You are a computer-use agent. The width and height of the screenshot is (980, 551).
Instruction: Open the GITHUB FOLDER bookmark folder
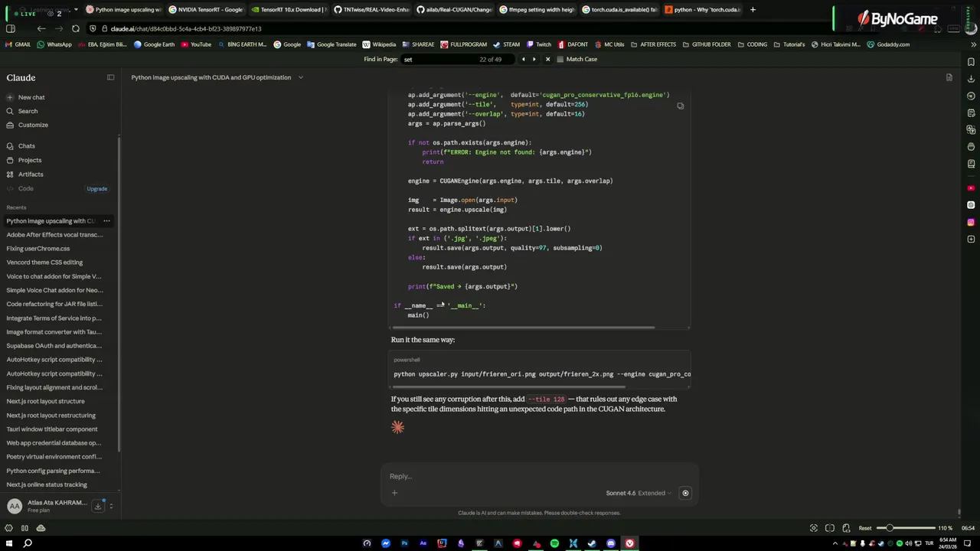706,44
